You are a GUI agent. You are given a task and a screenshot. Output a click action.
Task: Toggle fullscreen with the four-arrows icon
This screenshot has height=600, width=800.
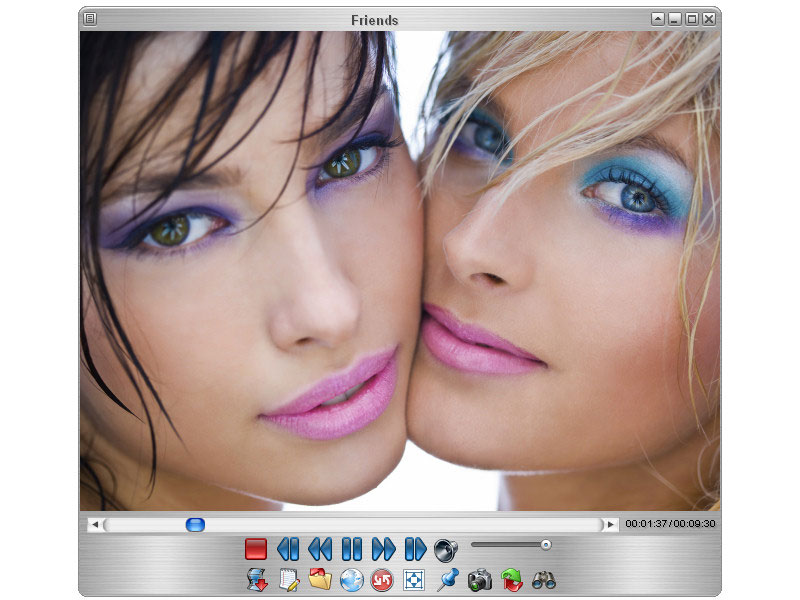click(414, 581)
